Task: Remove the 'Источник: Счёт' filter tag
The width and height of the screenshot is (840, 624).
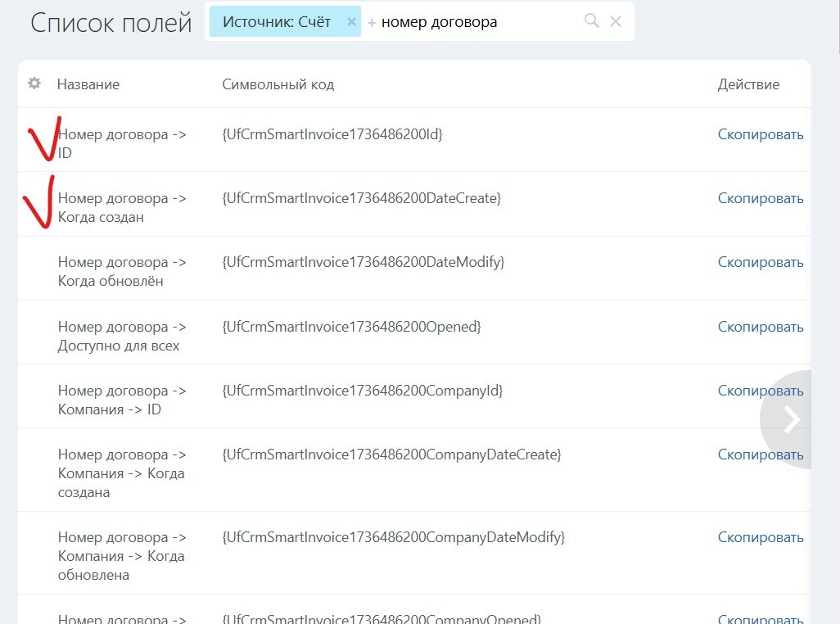Action: tap(351, 22)
